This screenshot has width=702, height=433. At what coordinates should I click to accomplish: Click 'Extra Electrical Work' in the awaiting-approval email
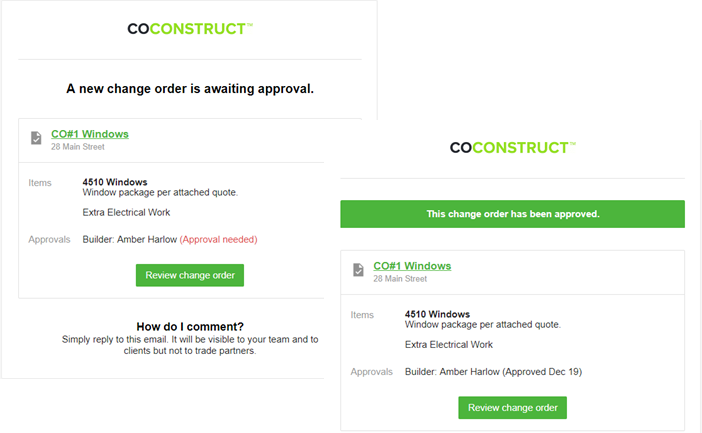tap(126, 212)
